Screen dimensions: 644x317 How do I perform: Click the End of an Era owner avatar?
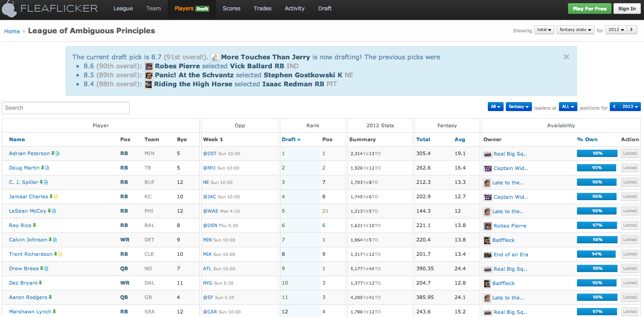[x=487, y=254]
